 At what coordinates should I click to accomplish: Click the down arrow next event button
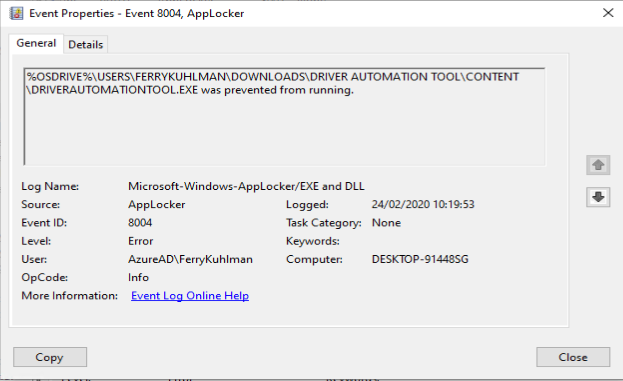(598, 197)
